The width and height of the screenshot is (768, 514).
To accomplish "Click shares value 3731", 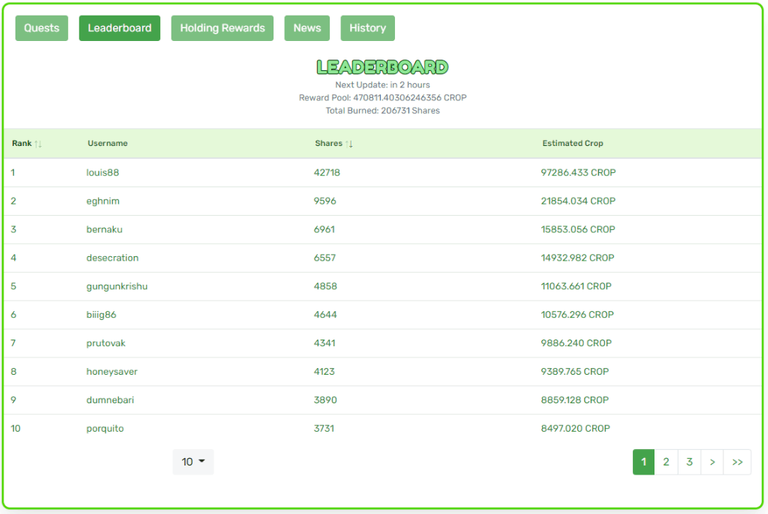I will (x=324, y=428).
